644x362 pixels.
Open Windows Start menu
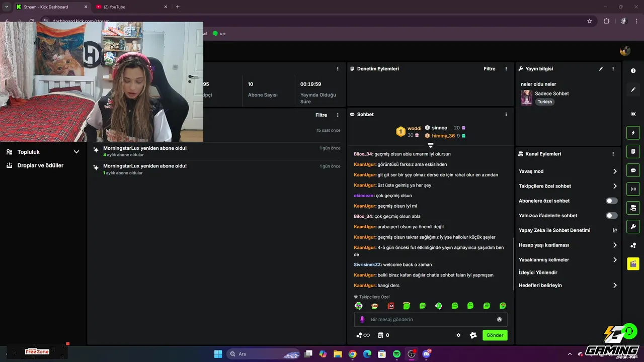pyautogui.click(x=218, y=354)
